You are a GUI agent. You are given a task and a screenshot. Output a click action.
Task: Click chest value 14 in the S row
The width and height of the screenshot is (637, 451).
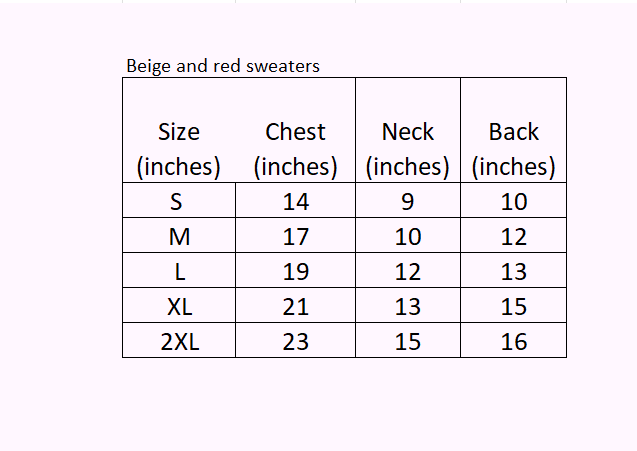click(296, 201)
